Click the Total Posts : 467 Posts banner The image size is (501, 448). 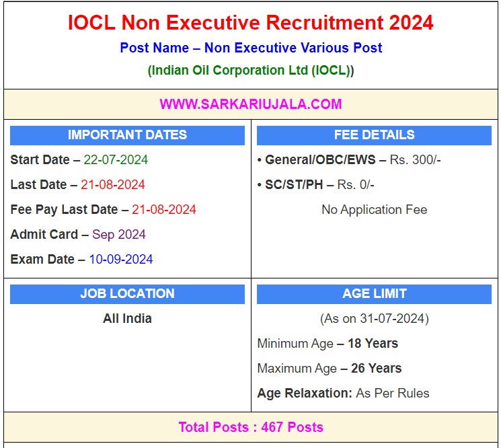250,427
